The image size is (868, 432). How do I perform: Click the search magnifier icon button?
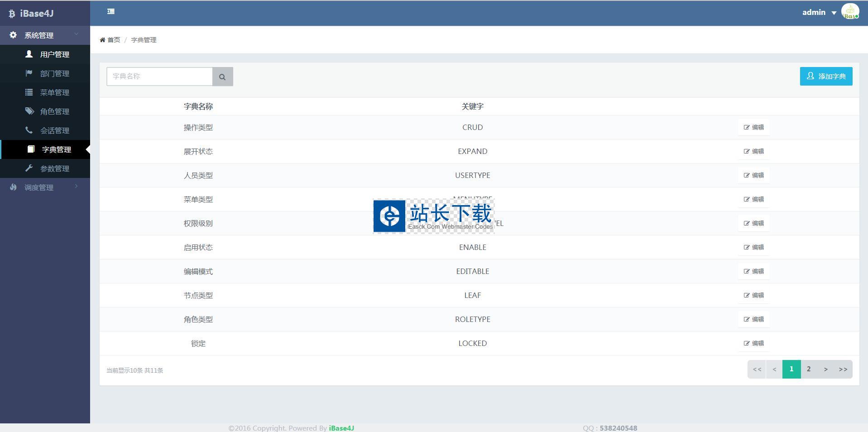222,77
